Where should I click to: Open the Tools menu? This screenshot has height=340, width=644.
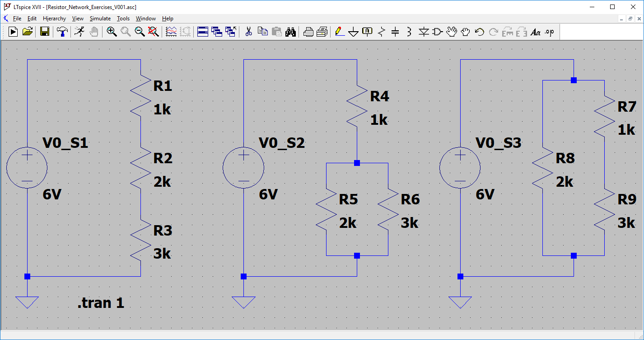[123, 19]
